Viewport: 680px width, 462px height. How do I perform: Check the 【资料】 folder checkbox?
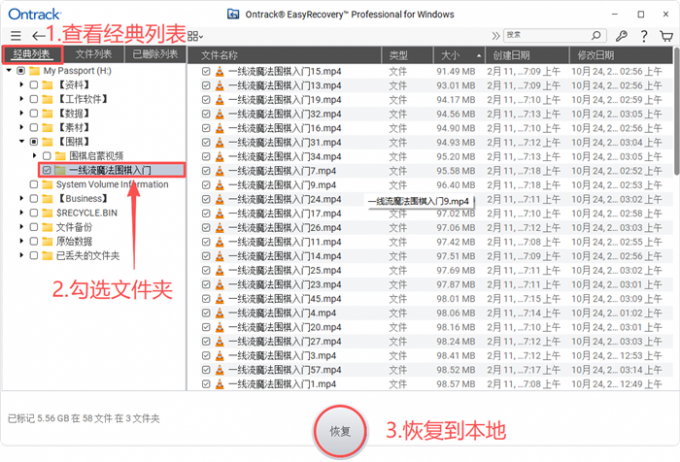[34, 85]
